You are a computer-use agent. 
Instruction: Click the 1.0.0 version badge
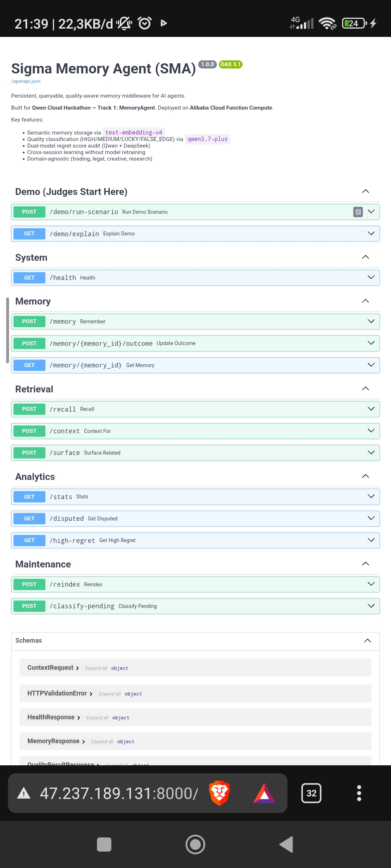tap(207, 64)
